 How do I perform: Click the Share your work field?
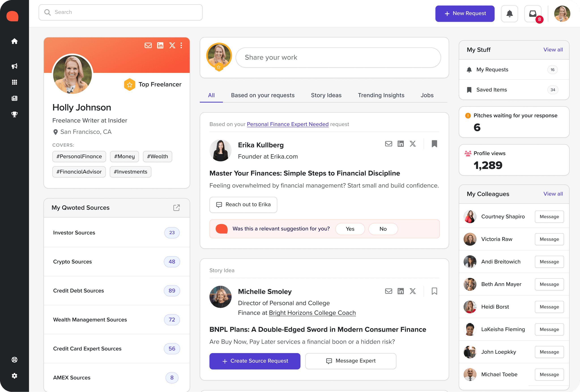point(338,58)
